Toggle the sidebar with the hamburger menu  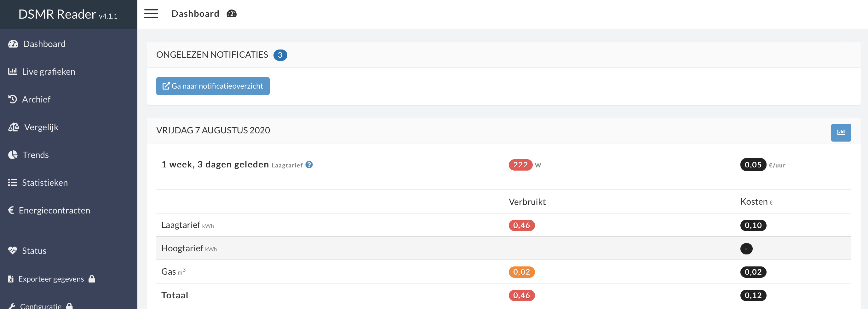(151, 14)
